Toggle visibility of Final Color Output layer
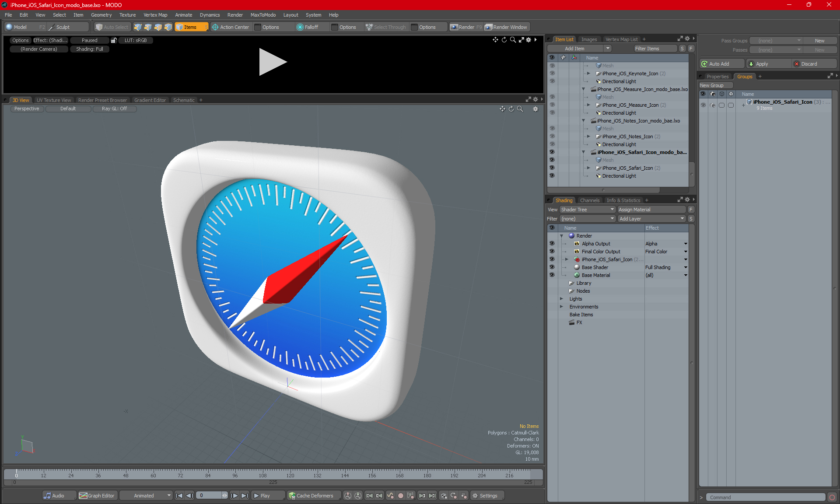This screenshot has width=840, height=504. [552, 252]
